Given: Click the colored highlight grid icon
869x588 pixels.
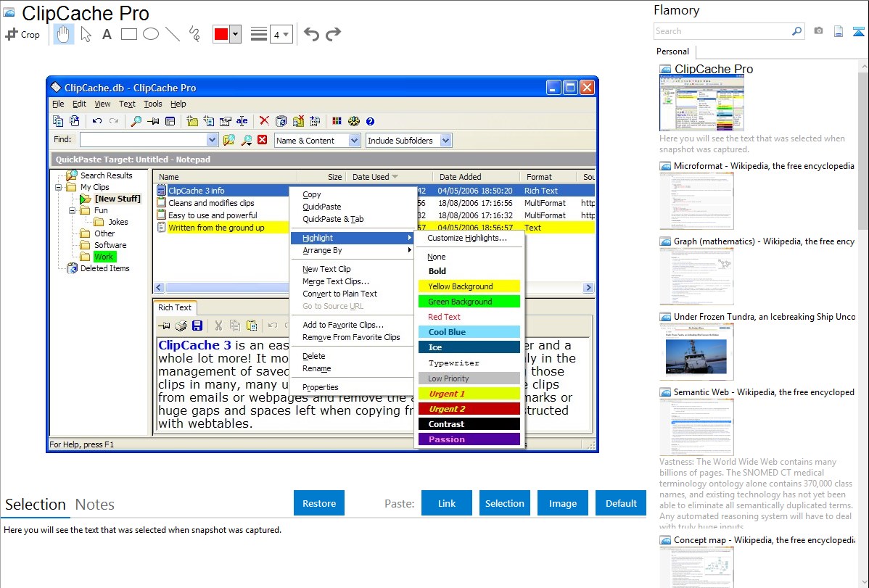Looking at the screenshot, I should click(x=337, y=121).
